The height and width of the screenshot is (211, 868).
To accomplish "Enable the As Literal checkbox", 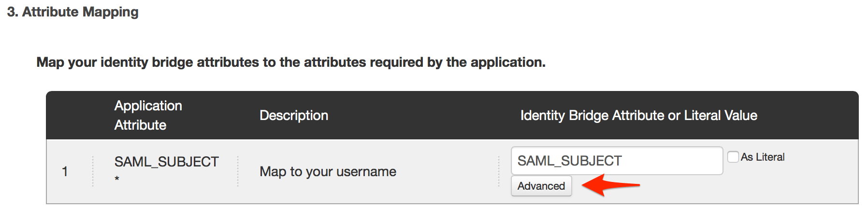I will (733, 157).
